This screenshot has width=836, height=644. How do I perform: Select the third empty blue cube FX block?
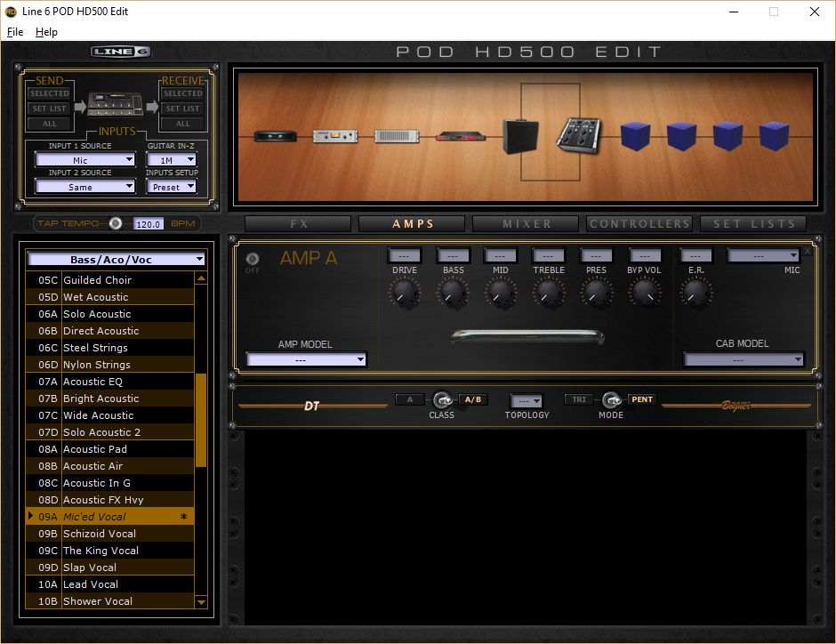coord(727,136)
